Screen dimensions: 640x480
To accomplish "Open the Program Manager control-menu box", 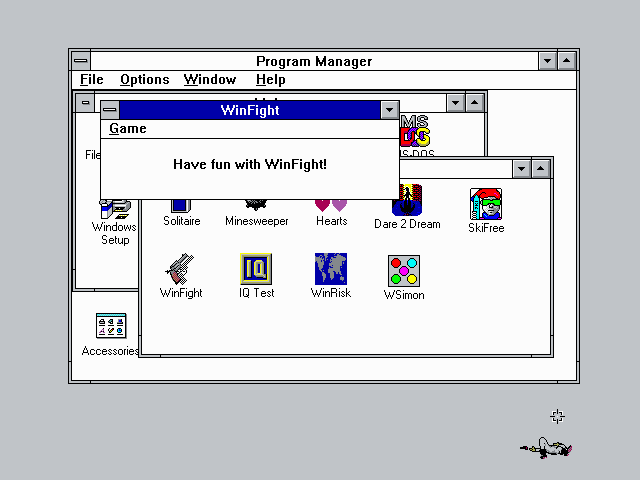I will click(x=80, y=61).
